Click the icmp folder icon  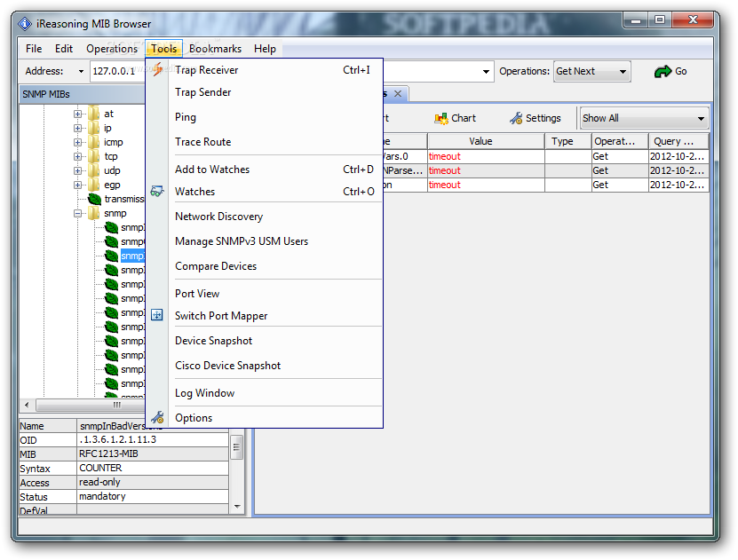click(x=93, y=142)
